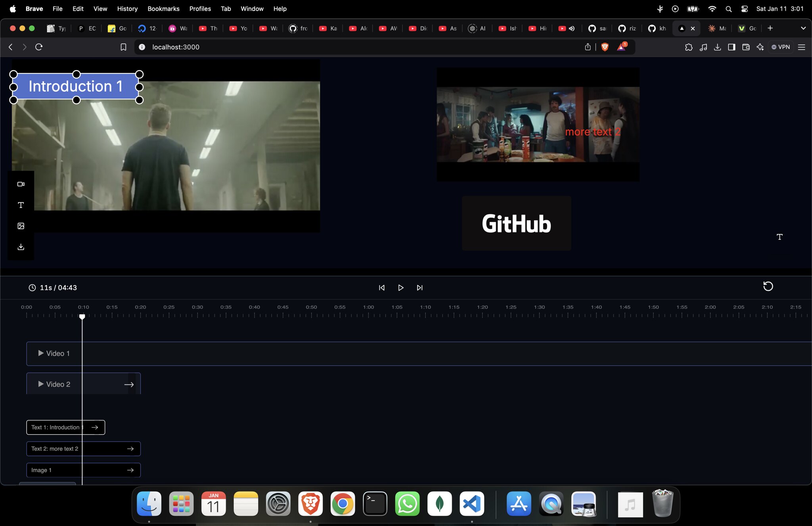Open macOS Control Center icon
The height and width of the screenshot is (526, 812).
745,9
